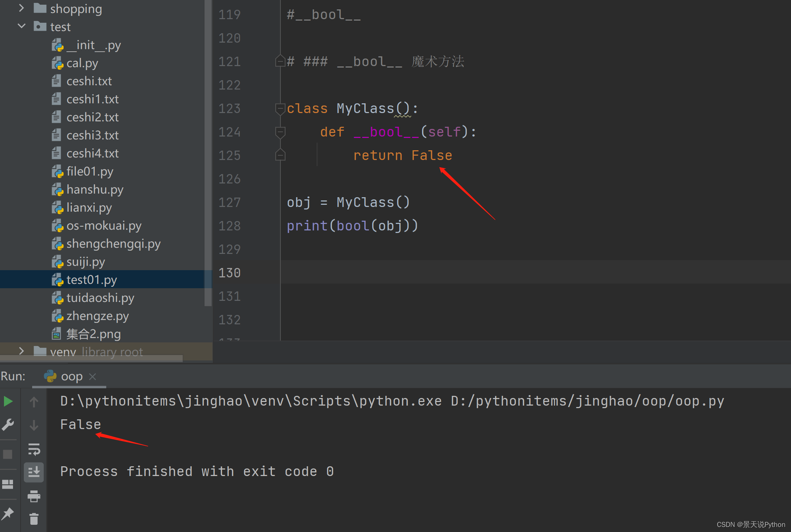Click the python.exe path line in console

point(392,401)
